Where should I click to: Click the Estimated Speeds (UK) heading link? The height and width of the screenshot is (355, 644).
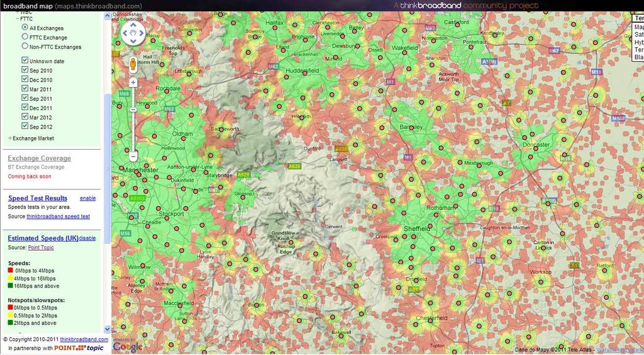[43, 238]
